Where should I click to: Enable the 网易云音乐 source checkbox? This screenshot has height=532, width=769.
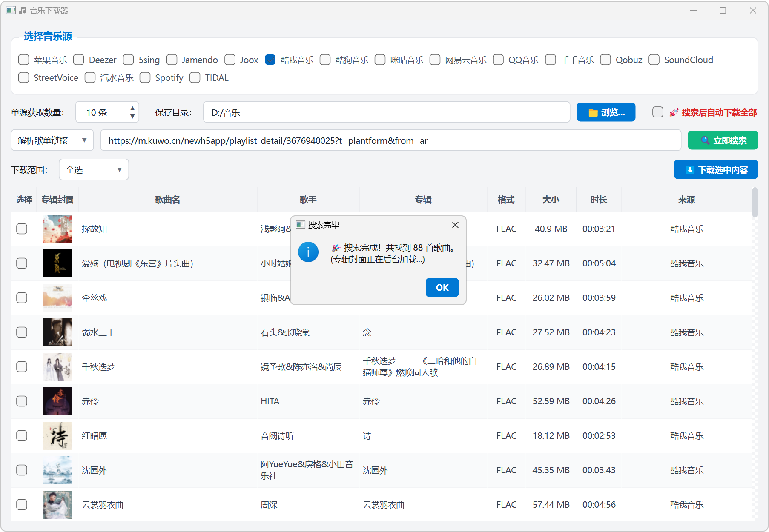[435, 60]
